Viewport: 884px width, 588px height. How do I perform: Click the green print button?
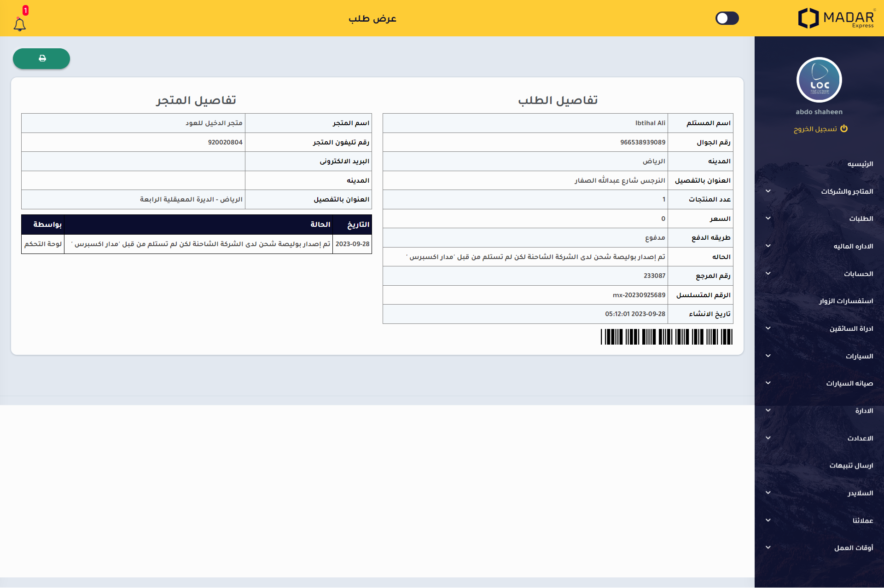coord(41,58)
